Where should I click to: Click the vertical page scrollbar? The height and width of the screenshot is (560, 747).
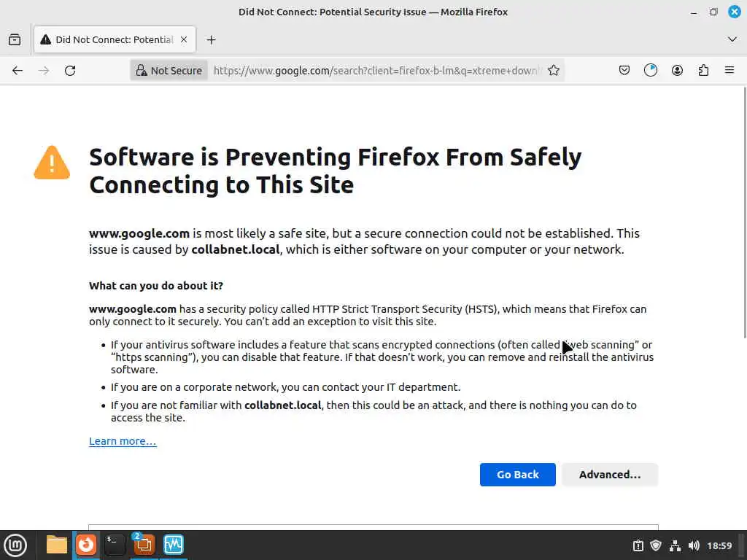pos(744,212)
